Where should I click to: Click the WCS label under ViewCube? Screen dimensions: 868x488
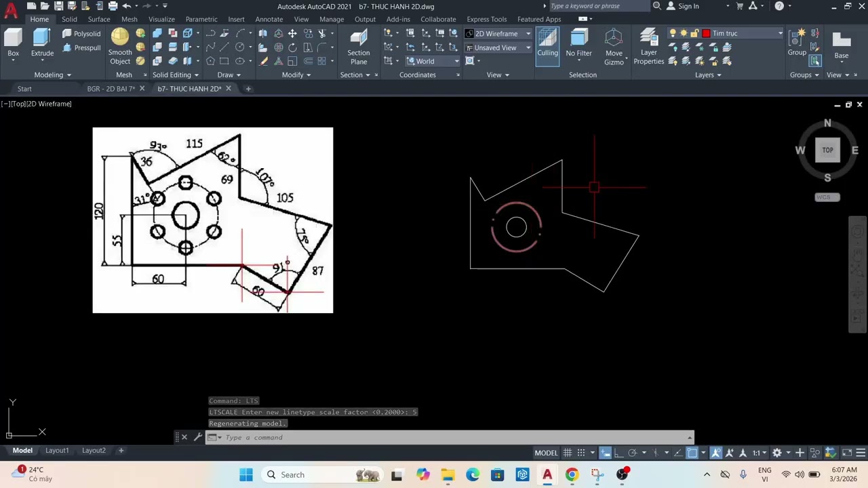click(827, 197)
